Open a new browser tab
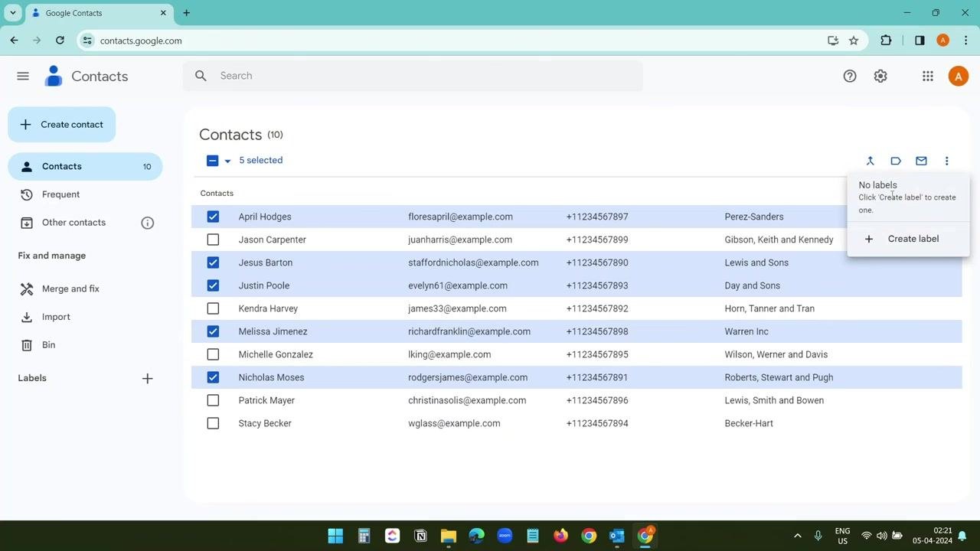The height and width of the screenshot is (551, 980). [186, 13]
